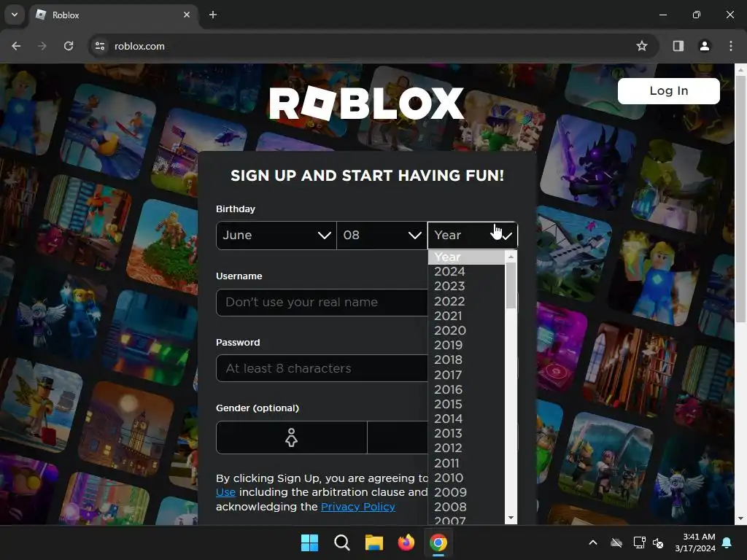Click the page vertical scrollbar thumb
Screen dimensions: 747x560
tap(740, 199)
